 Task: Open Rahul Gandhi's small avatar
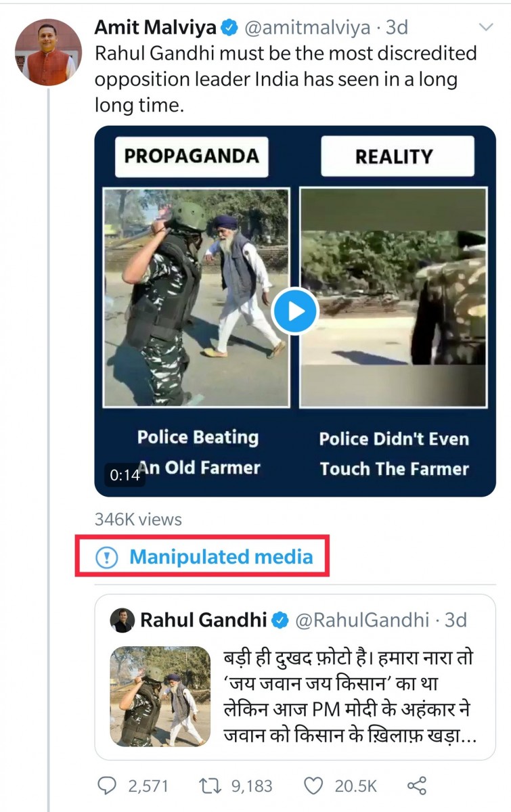(123, 621)
